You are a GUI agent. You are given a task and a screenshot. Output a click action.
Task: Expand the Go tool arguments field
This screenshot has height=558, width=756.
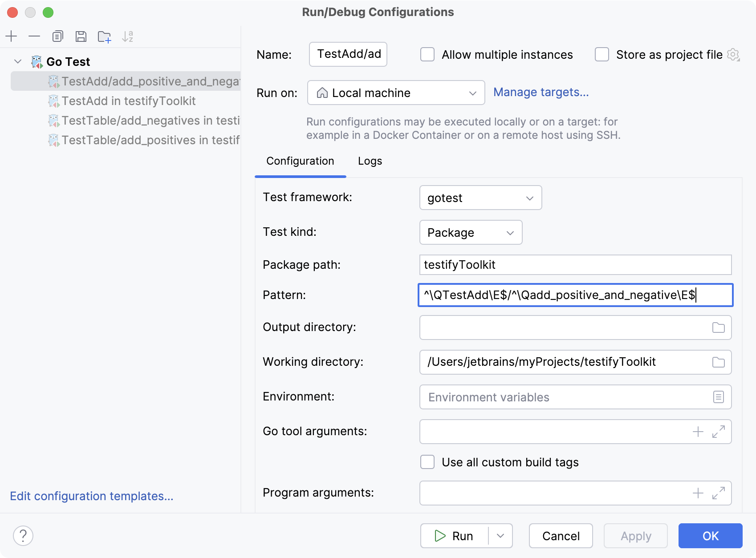pos(718,432)
